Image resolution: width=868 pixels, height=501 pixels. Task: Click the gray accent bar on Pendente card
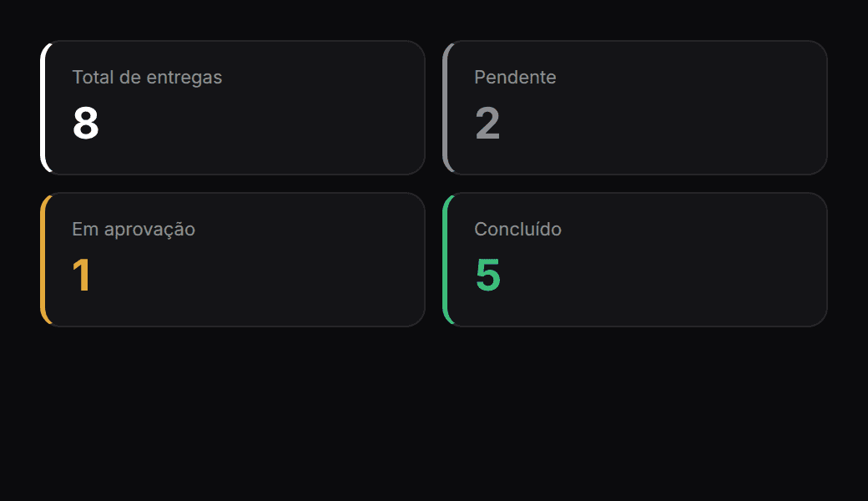coord(445,108)
